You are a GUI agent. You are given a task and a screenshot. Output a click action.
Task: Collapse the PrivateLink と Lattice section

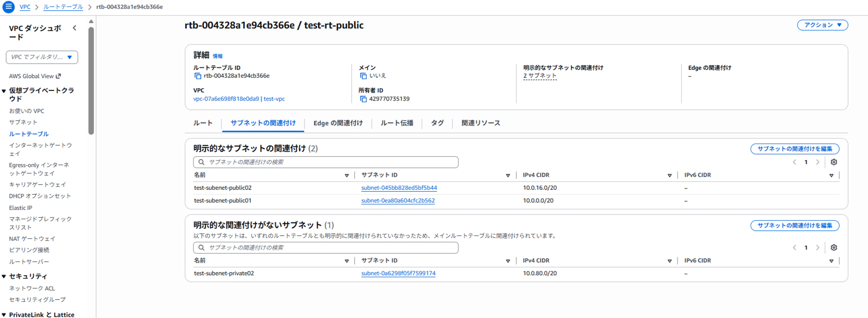click(x=4, y=315)
